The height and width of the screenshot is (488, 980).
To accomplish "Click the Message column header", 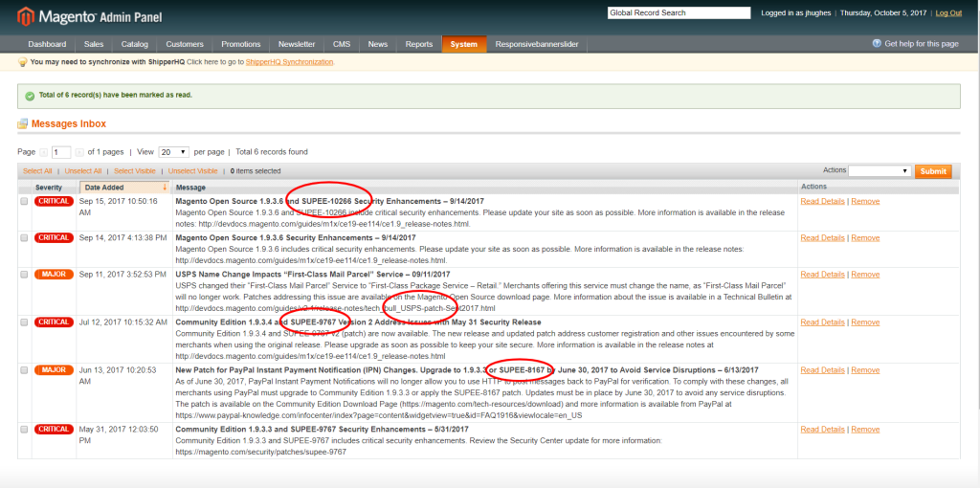I will (x=190, y=188).
